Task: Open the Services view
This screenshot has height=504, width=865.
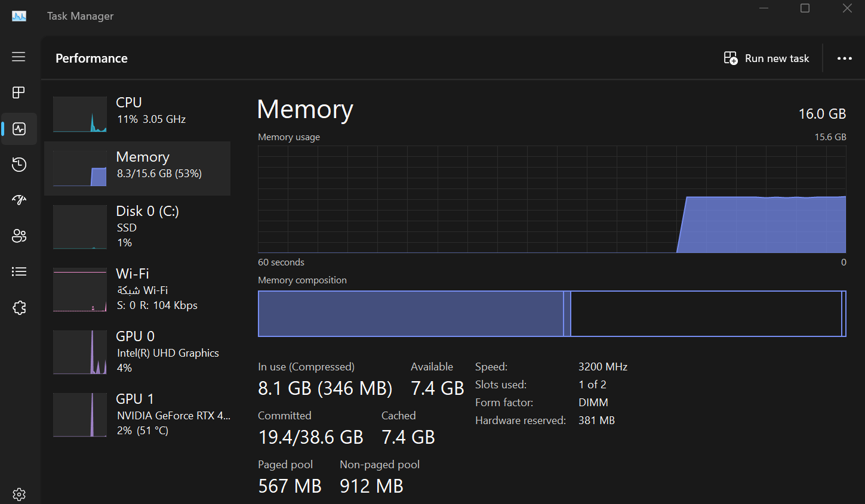Action: pos(19,307)
